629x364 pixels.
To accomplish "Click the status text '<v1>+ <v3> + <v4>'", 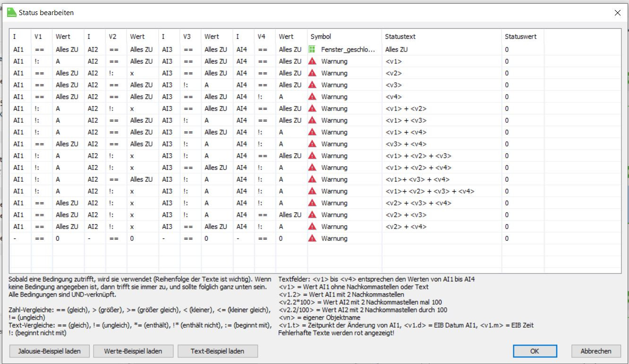I will point(417,179).
